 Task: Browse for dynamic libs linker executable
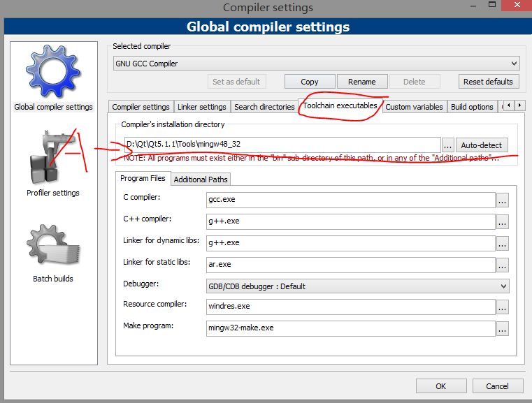pos(502,244)
